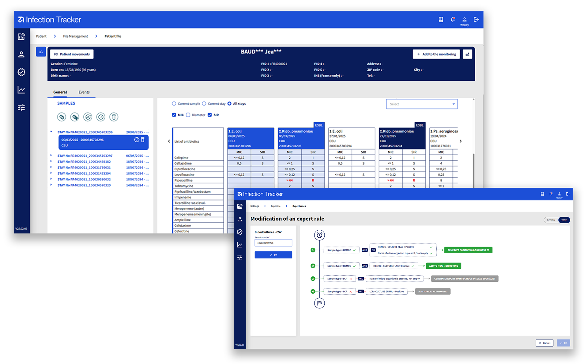
Task: Click the logout icon in top header
Action: pos(476,20)
